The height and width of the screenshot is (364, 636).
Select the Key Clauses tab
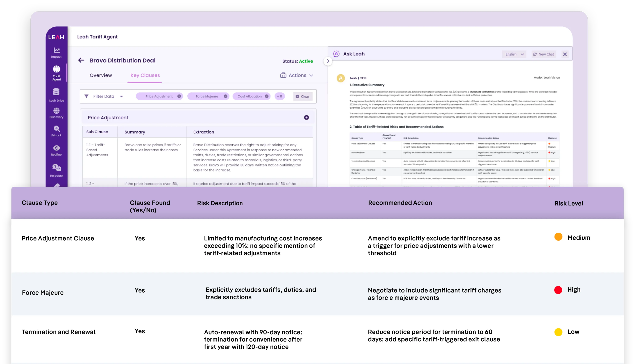[145, 75]
